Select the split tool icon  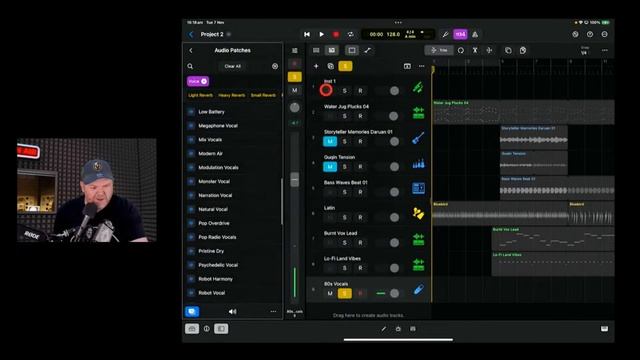coord(475,50)
